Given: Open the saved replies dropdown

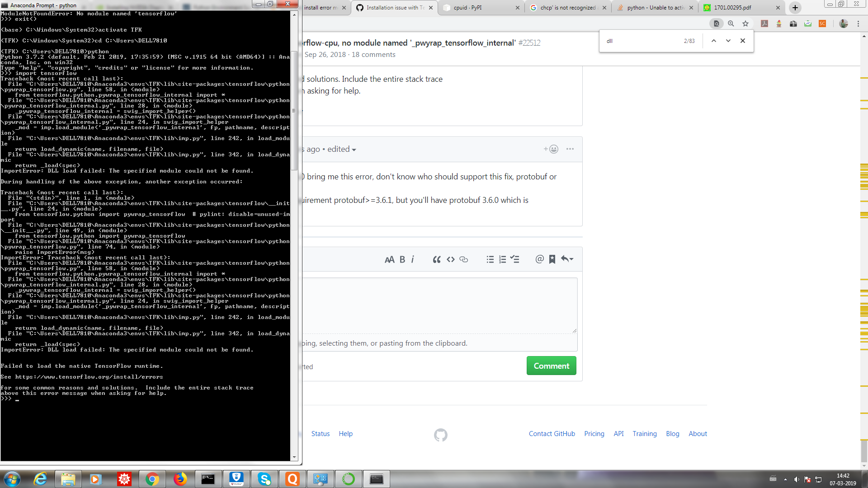Looking at the screenshot, I should tap(567, 259).
